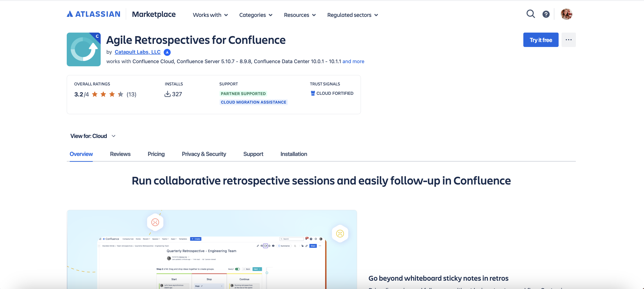This screenshot has height=289, width=644.
Task: Open the Regulated sectors dropdown
Action: (352, 15)
